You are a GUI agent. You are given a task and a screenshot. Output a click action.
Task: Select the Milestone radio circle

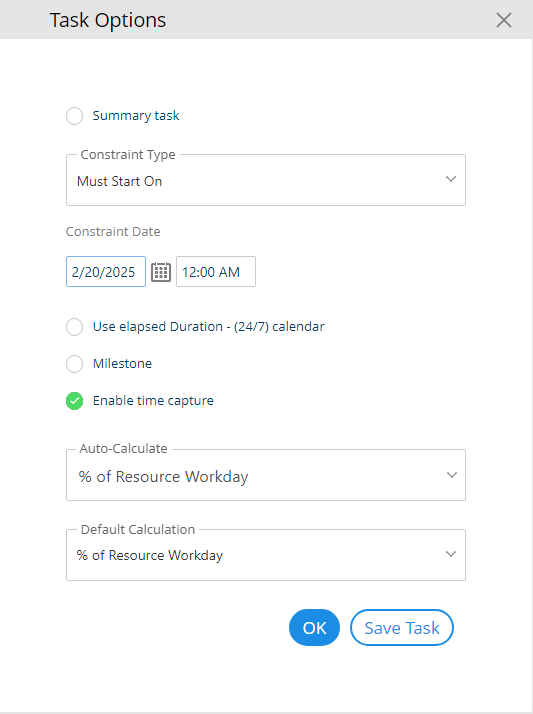[75, 364]
